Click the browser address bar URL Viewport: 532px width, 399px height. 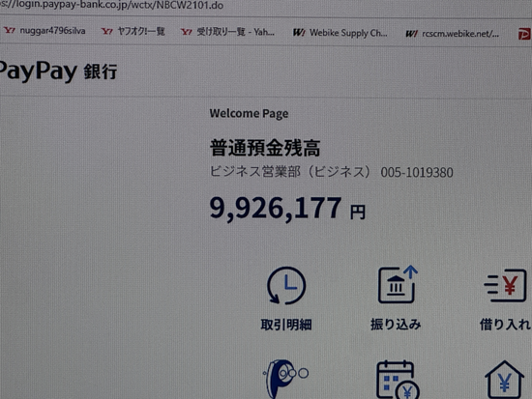[112, 5]
